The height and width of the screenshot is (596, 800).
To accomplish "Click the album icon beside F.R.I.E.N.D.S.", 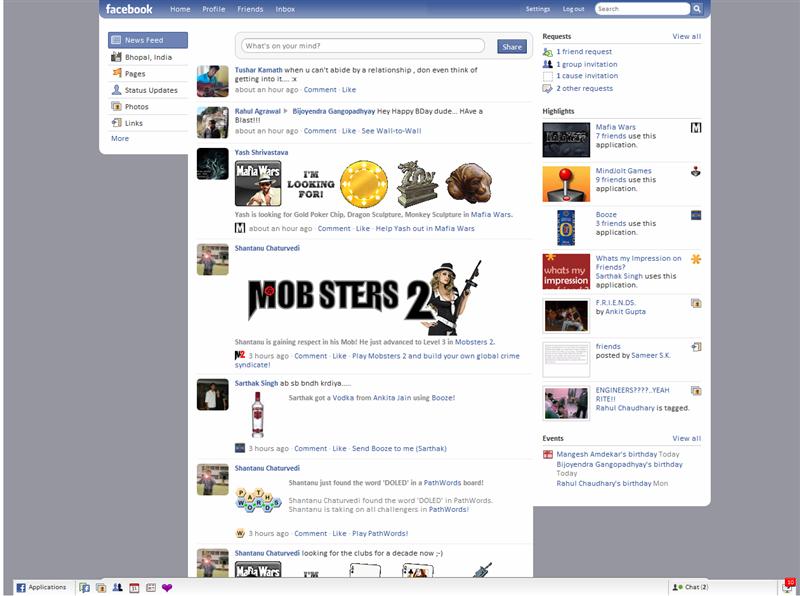I will click(x=696, y=303).
